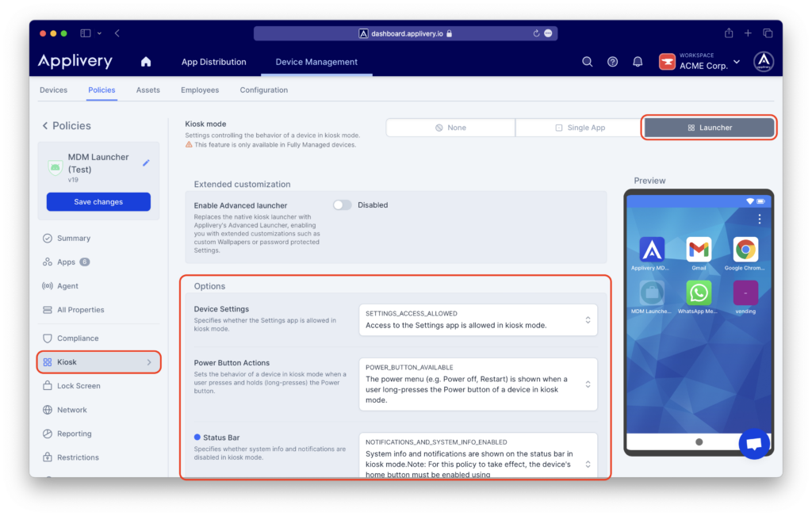
Task: Toggle the Enable Advanced launcher switch
Action: click(x=342, y=205)
